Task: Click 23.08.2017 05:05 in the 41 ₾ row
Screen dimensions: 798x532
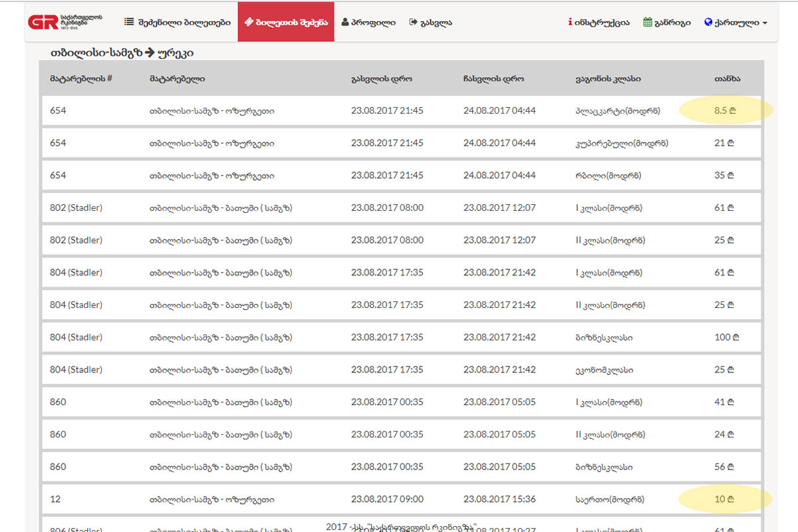Action: click(499, 402)
